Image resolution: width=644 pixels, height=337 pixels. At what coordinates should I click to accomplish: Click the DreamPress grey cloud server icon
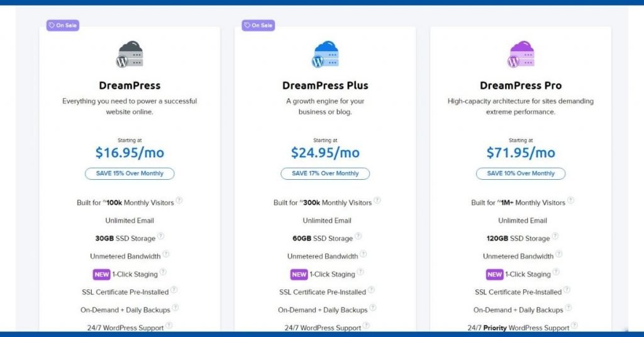tap(130, 54)
